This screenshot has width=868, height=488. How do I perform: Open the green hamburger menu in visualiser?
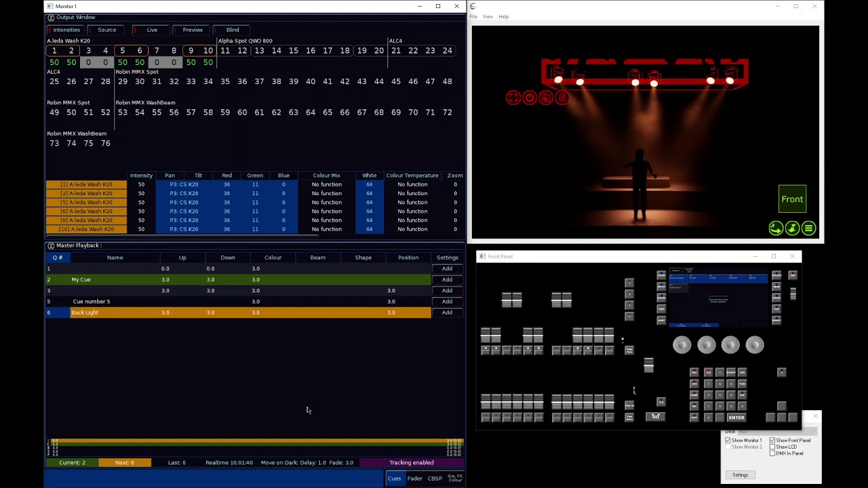(808, 228)
